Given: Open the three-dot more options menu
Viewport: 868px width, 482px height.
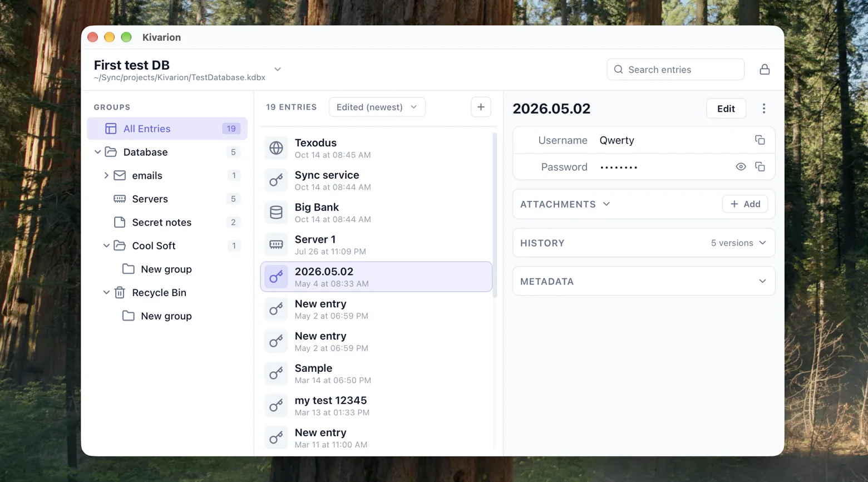Looking at the screenshot, I should [x=763, y=109].
